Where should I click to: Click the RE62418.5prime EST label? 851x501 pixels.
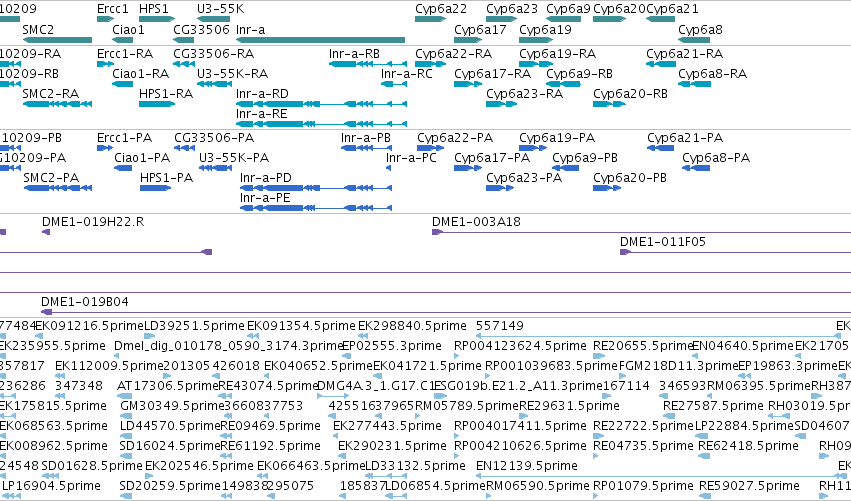[748, 446]
